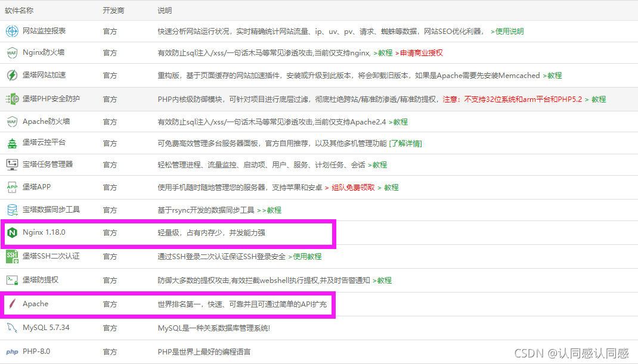Click 官方 in the MySQL 5.7.34 row
The image size is (638, 364).
point(110,328)
